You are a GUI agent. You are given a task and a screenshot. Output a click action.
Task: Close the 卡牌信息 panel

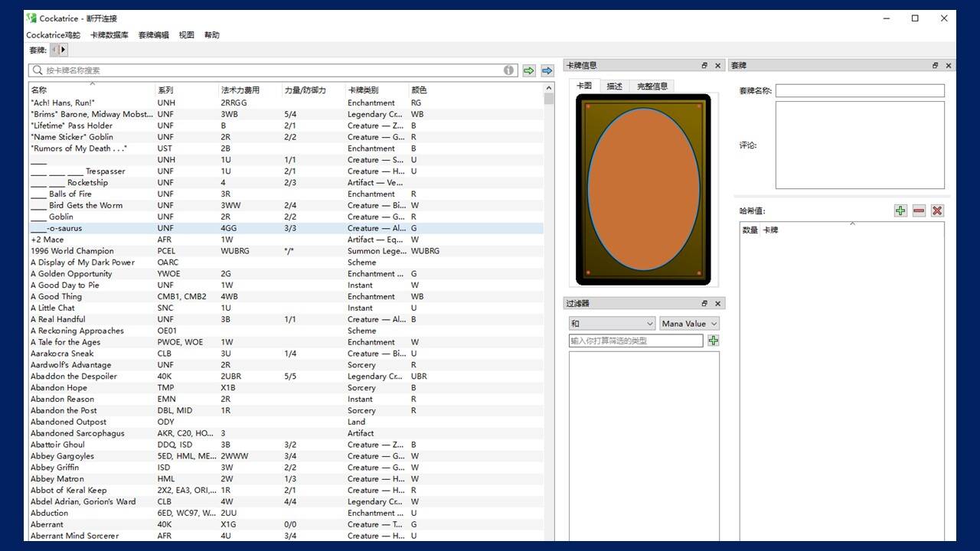point(718,66)
